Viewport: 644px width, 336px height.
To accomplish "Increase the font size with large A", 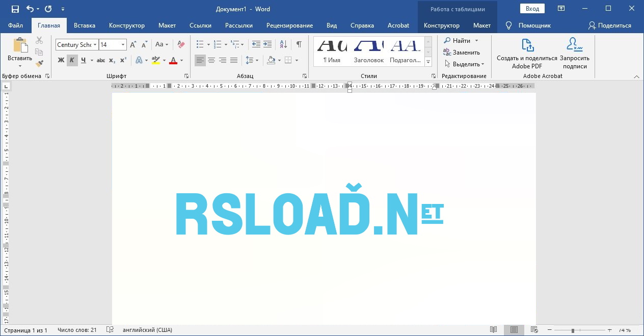I will [x=133, y=45].
